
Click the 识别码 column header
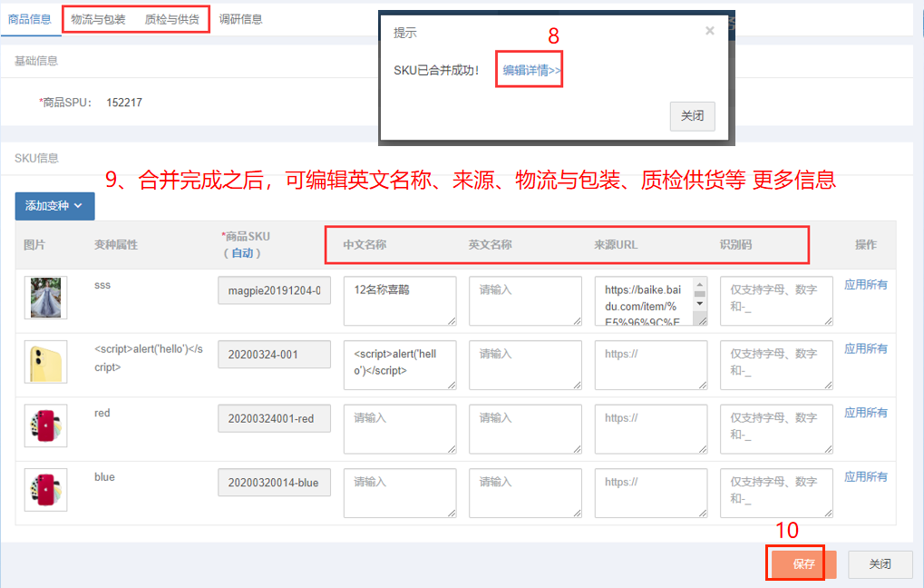(x=735, y=245)
